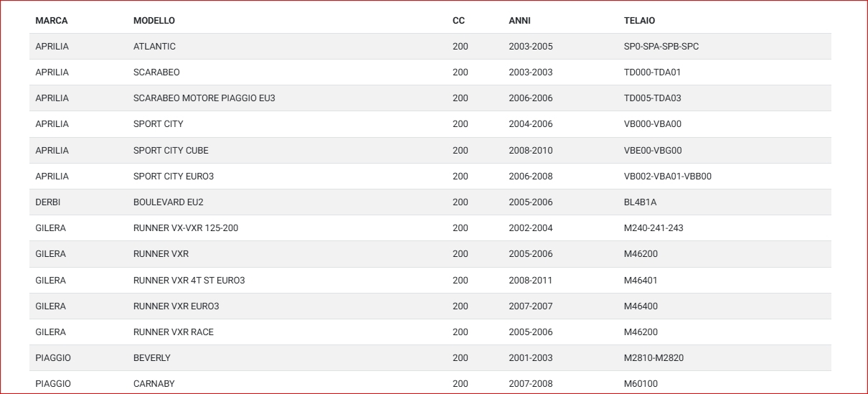Click the TELAIO column header
Image resolution: width=868 pixels, height=394 pixels.
[639, 21]
